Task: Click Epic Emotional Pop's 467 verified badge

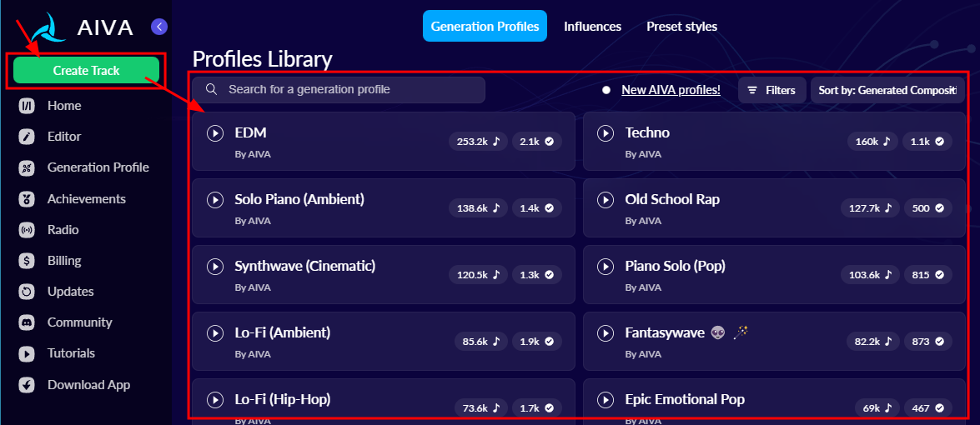Action: (x=928, y=408)
